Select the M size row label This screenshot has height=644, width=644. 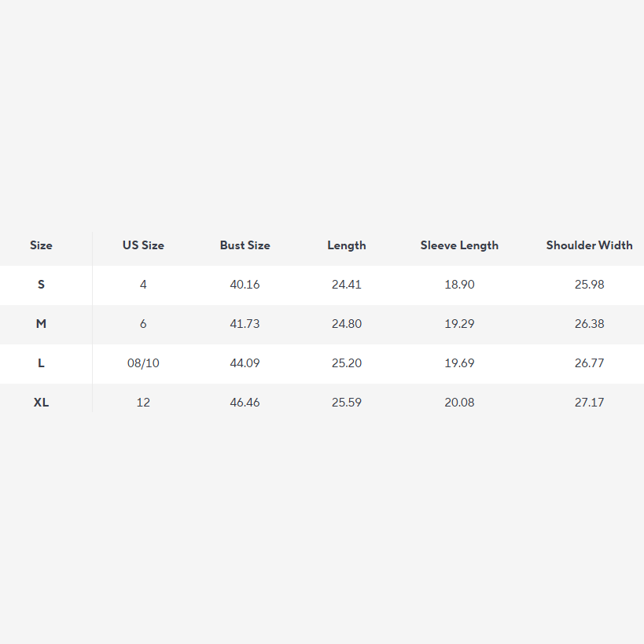[x=41, y=324]
